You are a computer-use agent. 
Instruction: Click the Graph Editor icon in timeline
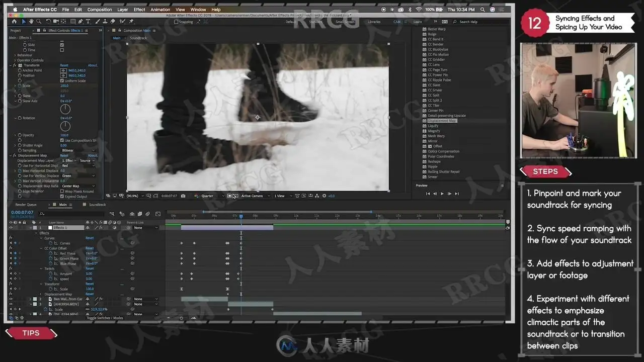[158, 214]
